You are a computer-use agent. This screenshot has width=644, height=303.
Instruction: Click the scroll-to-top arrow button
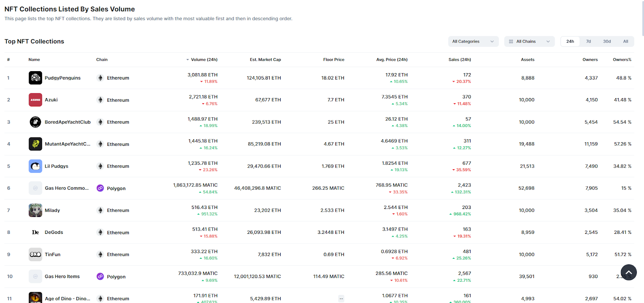pos(629,272)
